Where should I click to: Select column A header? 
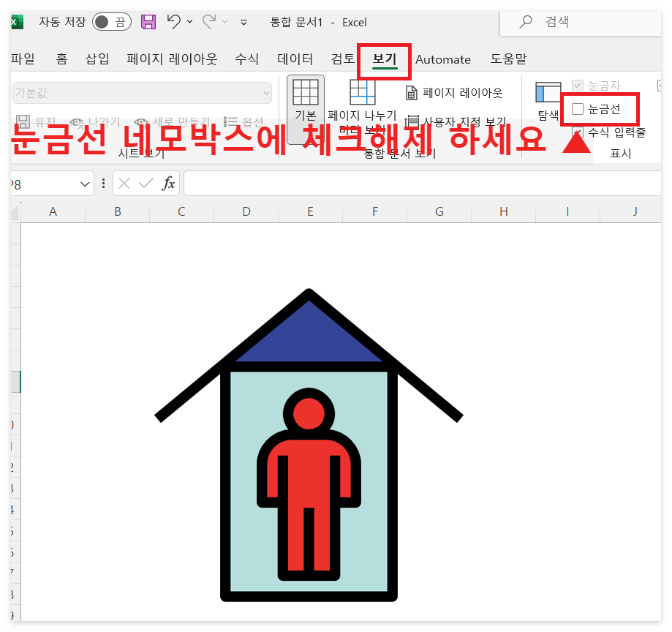pyautogui.click(x=53, y=212)
